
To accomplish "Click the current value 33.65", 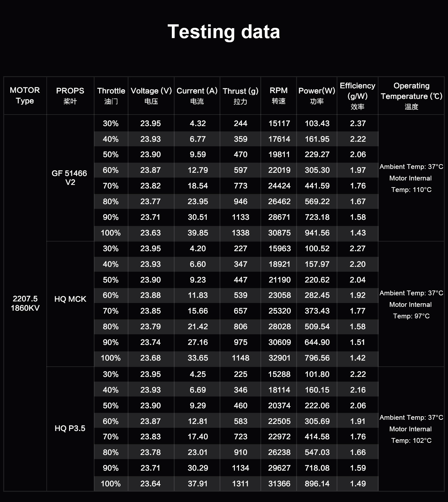I will click(x=198, y=358).
